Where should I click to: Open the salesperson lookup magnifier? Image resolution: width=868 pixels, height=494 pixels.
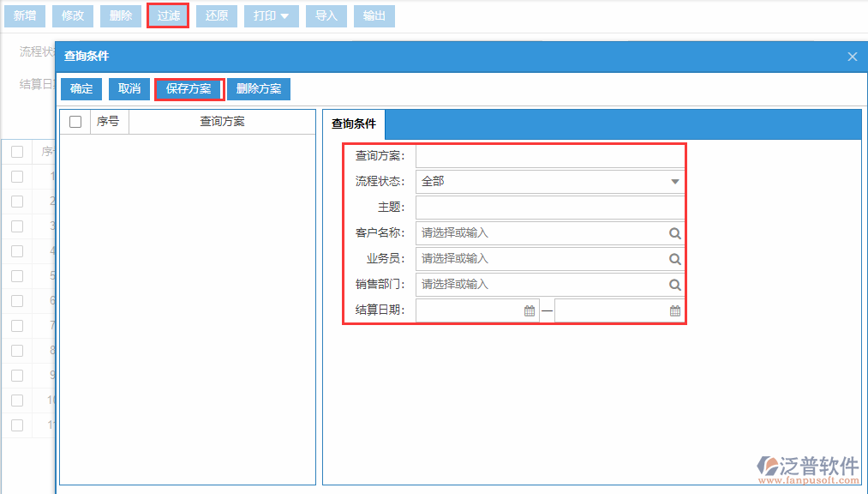674,258
